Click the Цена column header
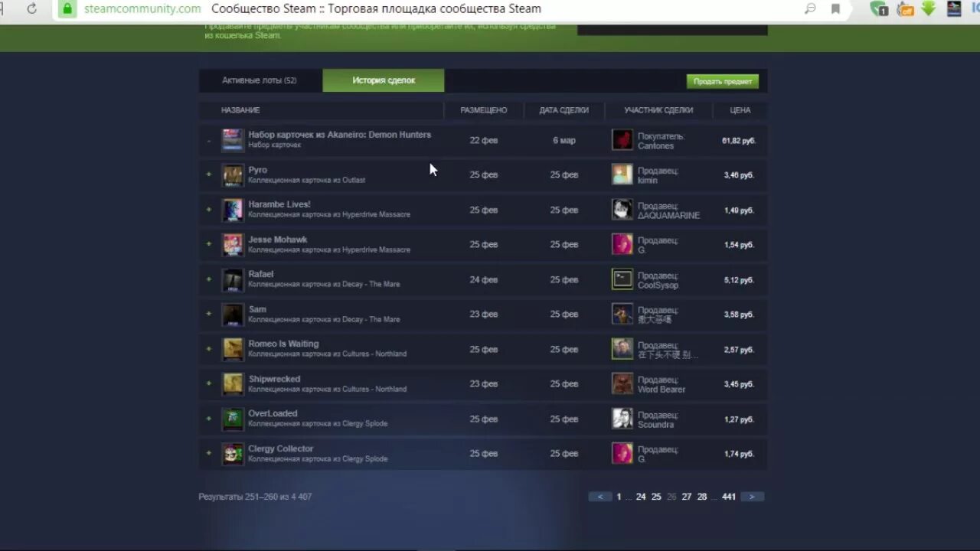This screenshot has width=980, height=551. point(740,110)
